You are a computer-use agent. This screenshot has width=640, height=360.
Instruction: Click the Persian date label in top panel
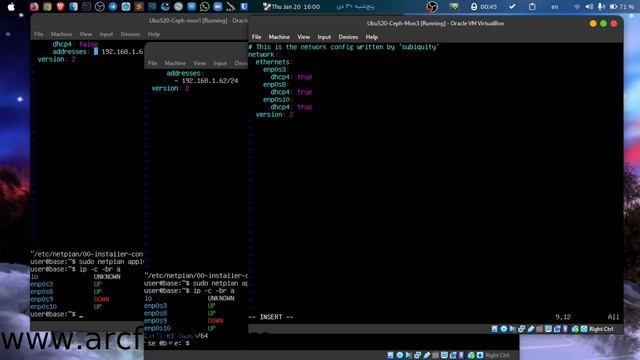tap(355, 7)
